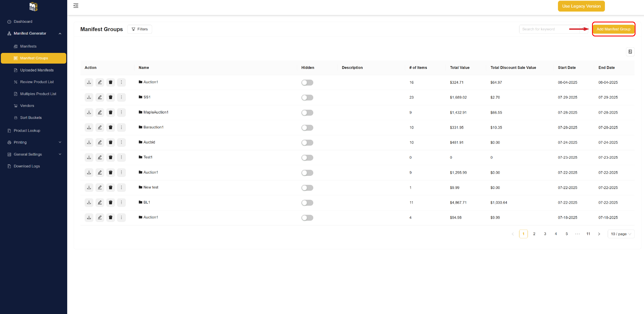Click the Use Legacy Version button

point(581,6)
